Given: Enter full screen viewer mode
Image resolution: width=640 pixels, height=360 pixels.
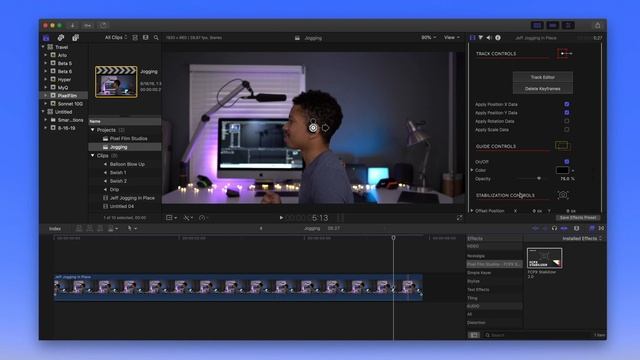Looking at the screenshot, I should [x=460, y=218].
